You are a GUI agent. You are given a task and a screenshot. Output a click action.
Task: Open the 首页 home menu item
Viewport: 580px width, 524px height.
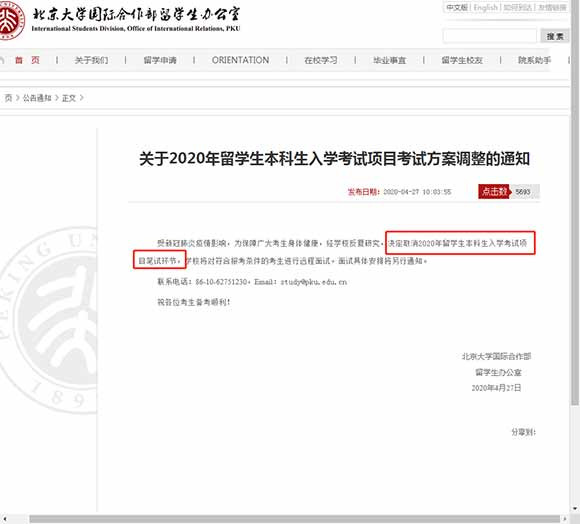click(27, 60)
